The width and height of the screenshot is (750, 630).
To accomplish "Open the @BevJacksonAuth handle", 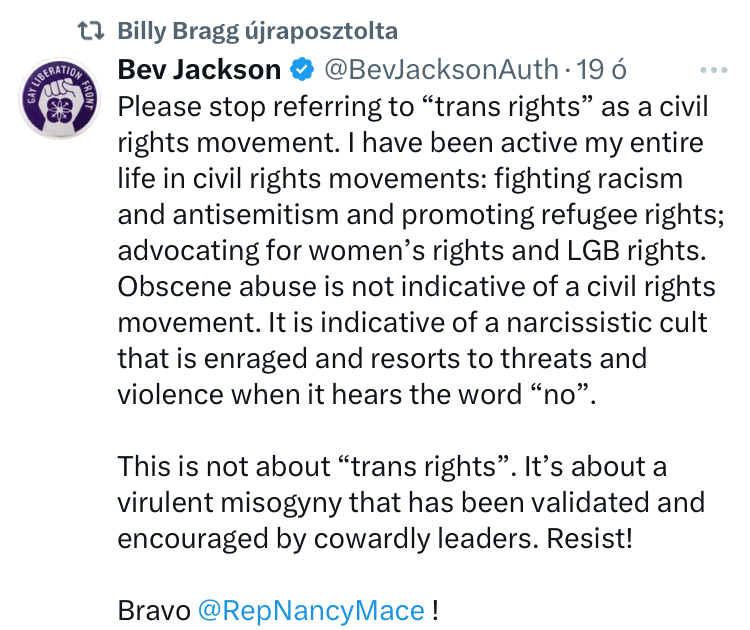I will [441, 70].
